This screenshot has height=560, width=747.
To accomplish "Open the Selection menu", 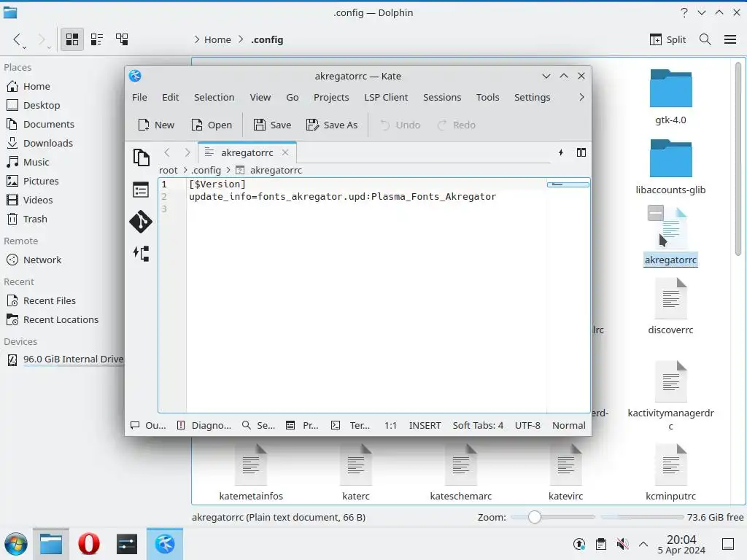I will (x=214, y=97).
